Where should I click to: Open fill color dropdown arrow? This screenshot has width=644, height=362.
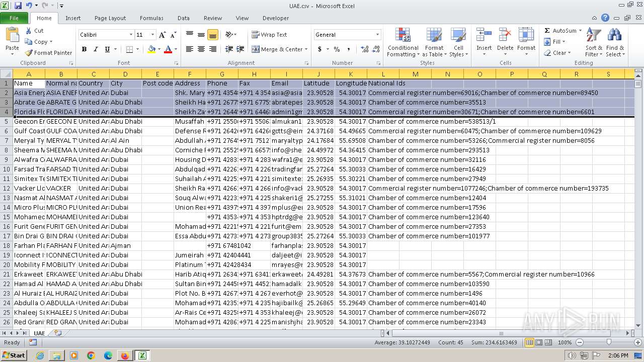coord(159,49)
